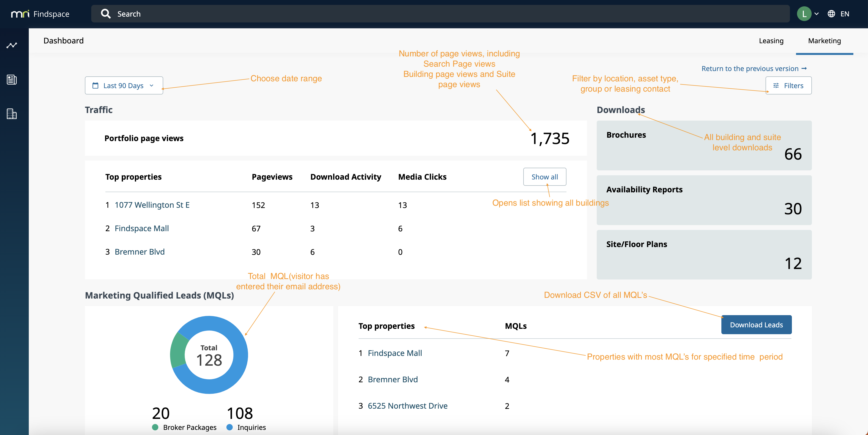868x435 pixels.
Task: Switch to the Leasing tab
Action: [771, 41]
